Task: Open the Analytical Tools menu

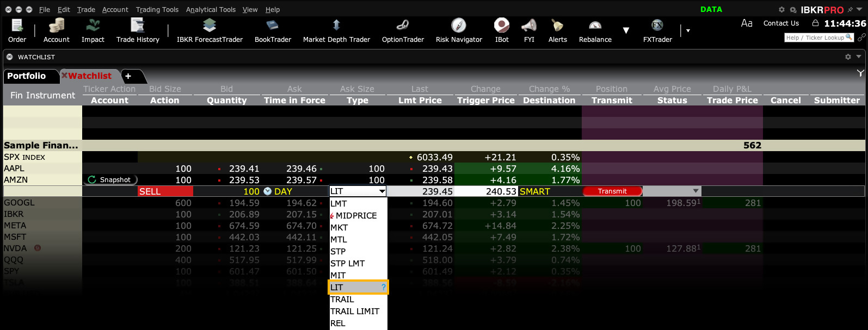Action: (x=211, y=9)
